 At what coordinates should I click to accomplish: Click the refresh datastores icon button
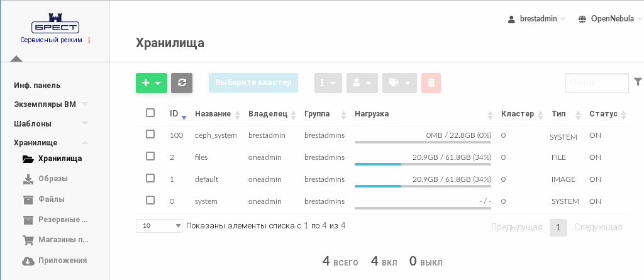click(182, 83)
